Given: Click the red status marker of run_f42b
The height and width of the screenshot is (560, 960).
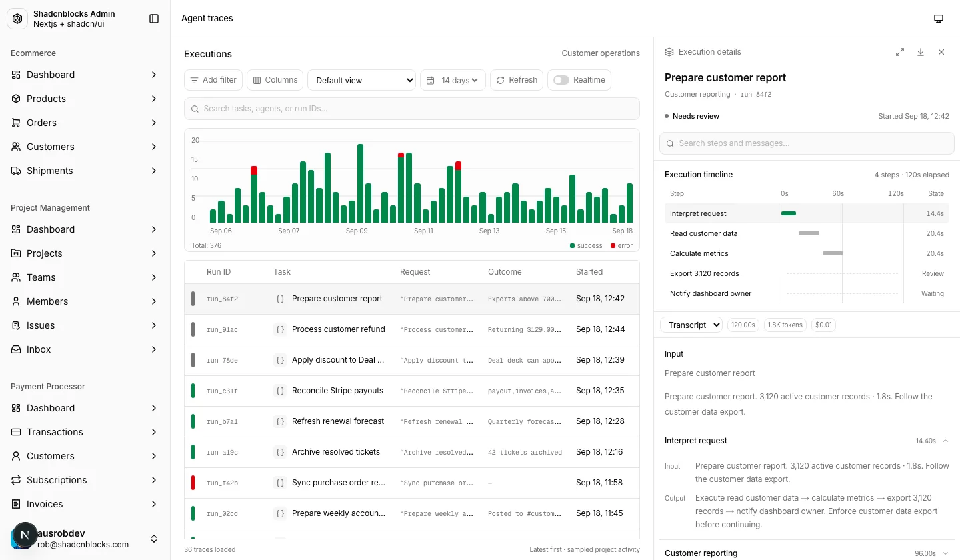Looking at the screenshot, I should [x=193, y=483].
